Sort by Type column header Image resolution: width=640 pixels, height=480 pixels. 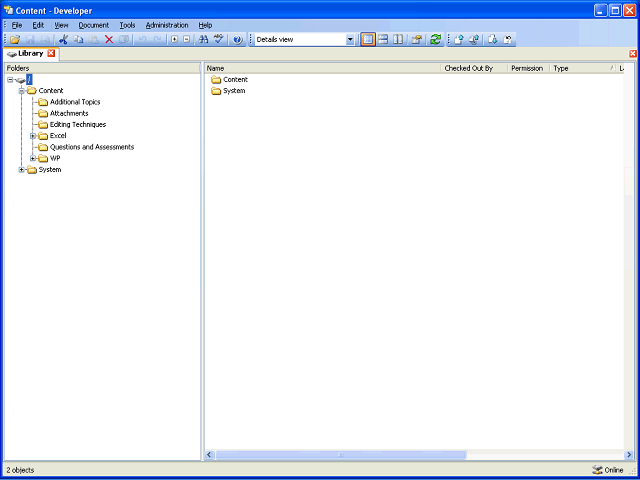click(x=583, y=69)
